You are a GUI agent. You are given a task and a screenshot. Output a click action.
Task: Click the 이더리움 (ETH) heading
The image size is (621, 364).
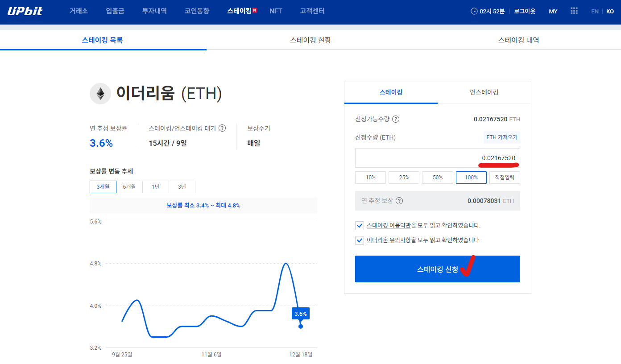click(x=169, y=94)
